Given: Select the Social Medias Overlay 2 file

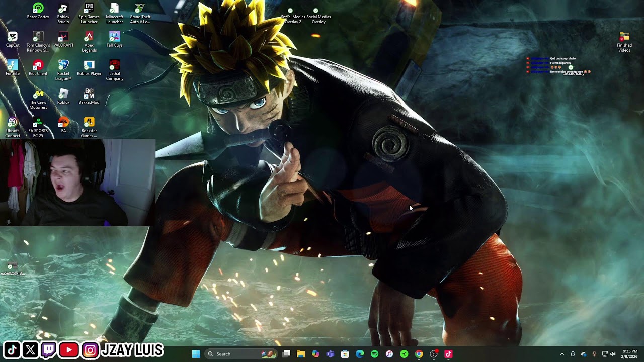Looking at the screenshot, I should (293, 16).
